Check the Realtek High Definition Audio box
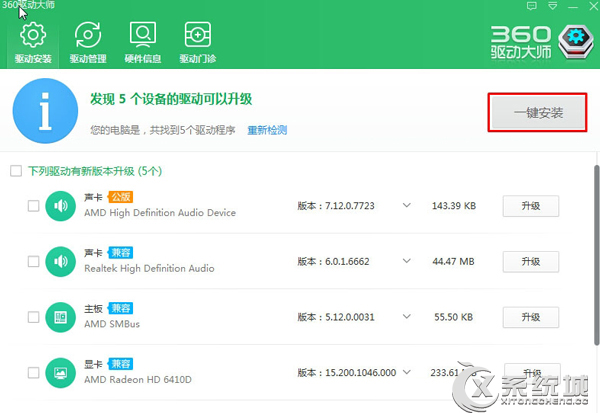 point(33,261)
